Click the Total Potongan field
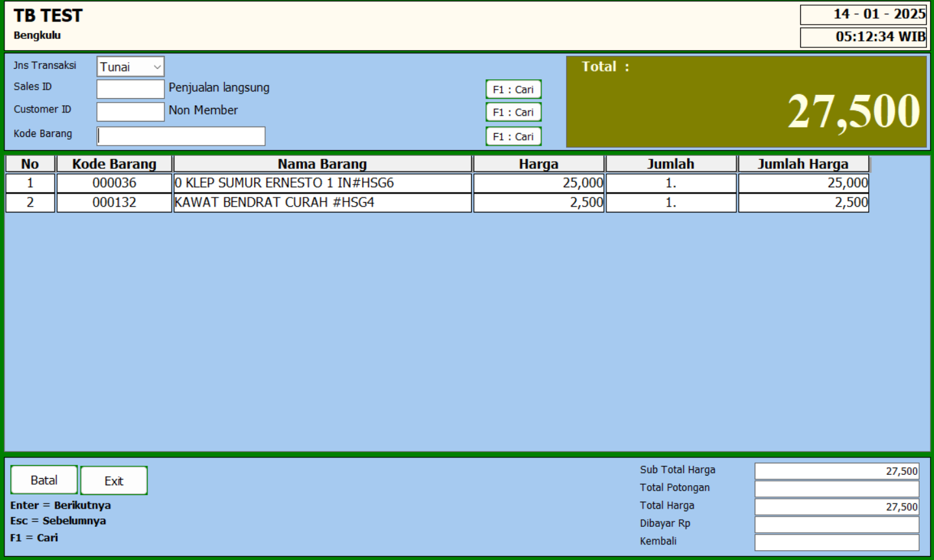The image size is (934, 560). click(x=837, y=489)
